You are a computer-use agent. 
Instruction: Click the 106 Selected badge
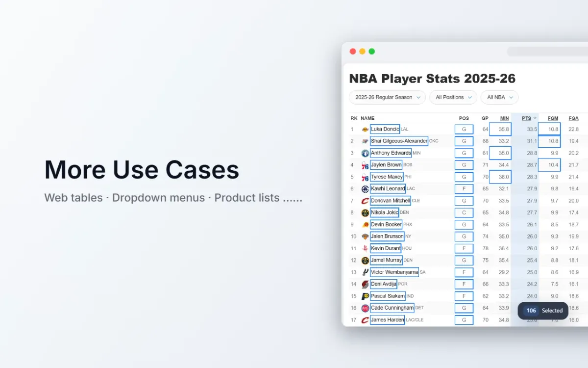543,311
